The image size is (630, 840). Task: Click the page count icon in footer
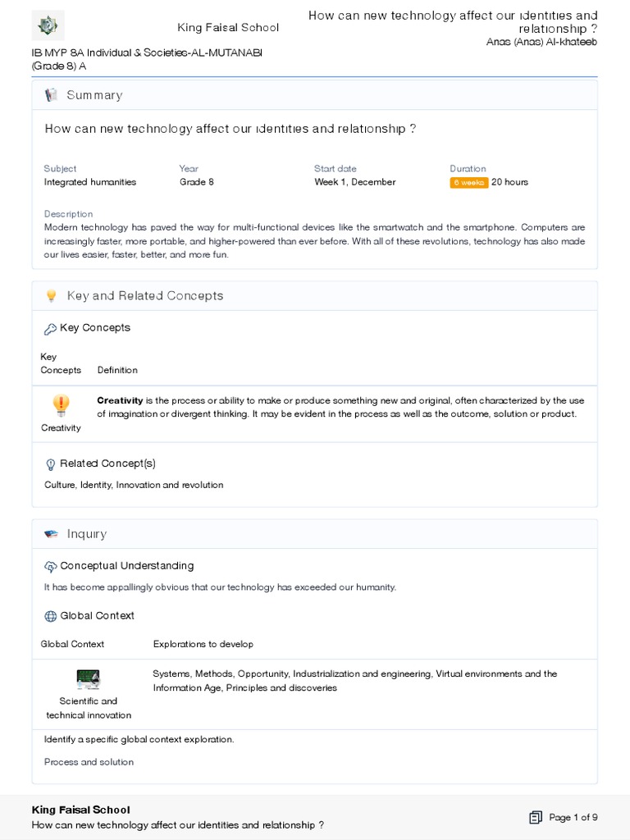[x=536, y=817]
